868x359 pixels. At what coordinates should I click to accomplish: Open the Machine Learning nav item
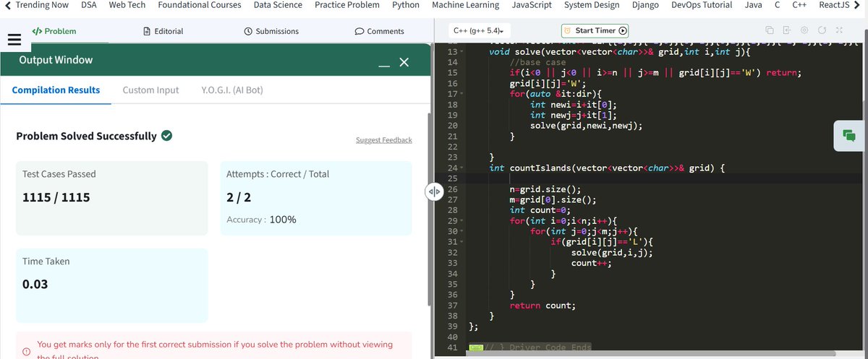tap(465, 5)
